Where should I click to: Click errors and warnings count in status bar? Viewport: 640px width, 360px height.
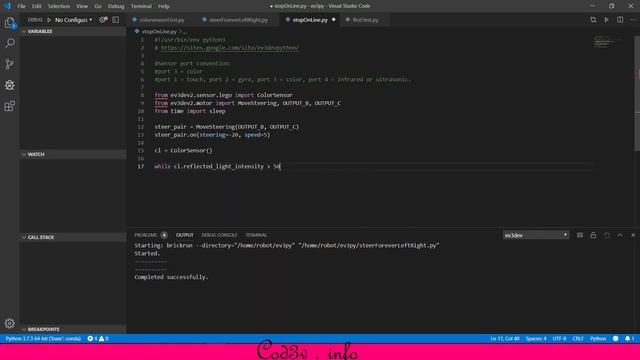[98, 338]
